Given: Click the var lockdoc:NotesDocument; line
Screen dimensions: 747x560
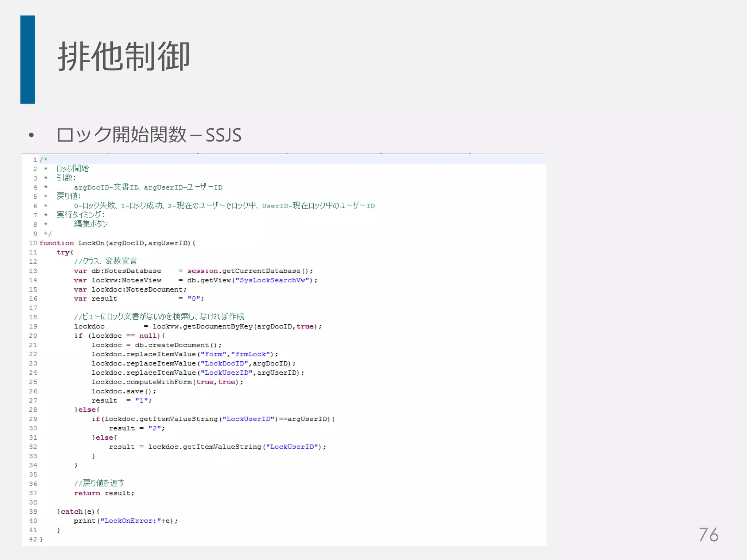Looking at the screenshot, I should pyautogui.click(x=130, y=289).
